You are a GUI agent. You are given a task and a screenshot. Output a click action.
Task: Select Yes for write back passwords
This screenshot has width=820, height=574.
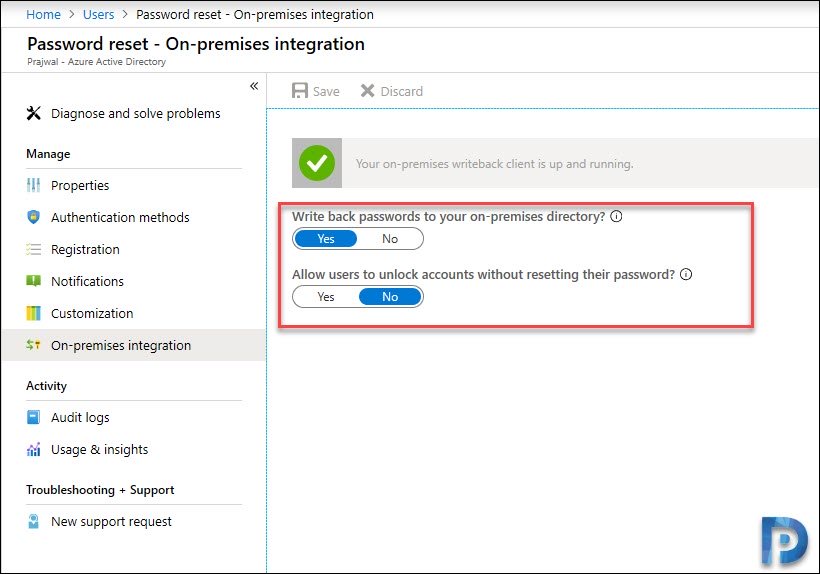(326, 239)
